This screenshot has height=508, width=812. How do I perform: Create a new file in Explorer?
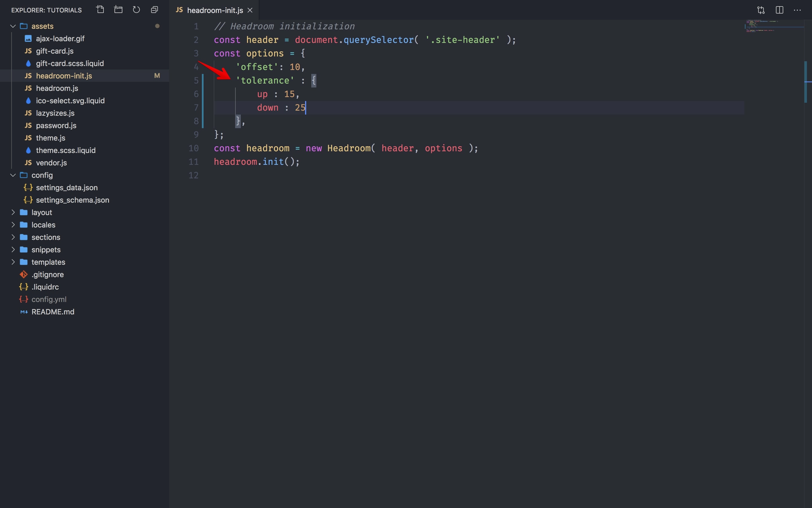coord(100,10)
